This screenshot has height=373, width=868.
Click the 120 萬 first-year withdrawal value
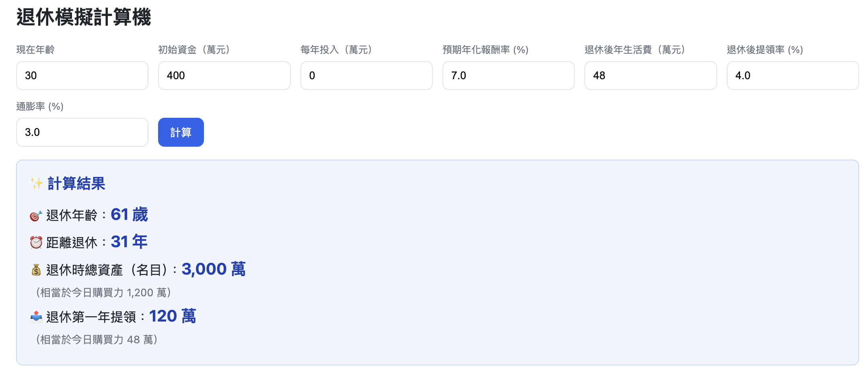(x=172, y=316)
